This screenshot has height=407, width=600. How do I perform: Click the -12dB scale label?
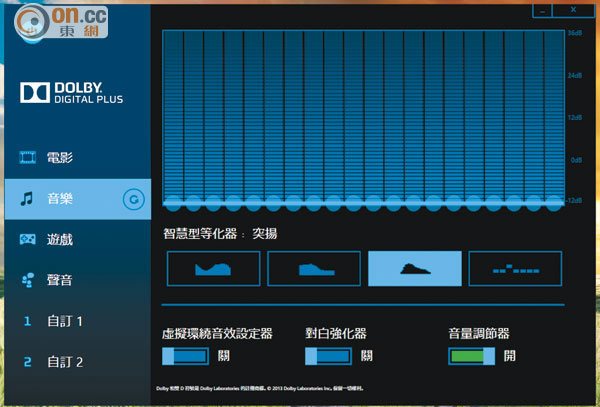pos(574,200)
